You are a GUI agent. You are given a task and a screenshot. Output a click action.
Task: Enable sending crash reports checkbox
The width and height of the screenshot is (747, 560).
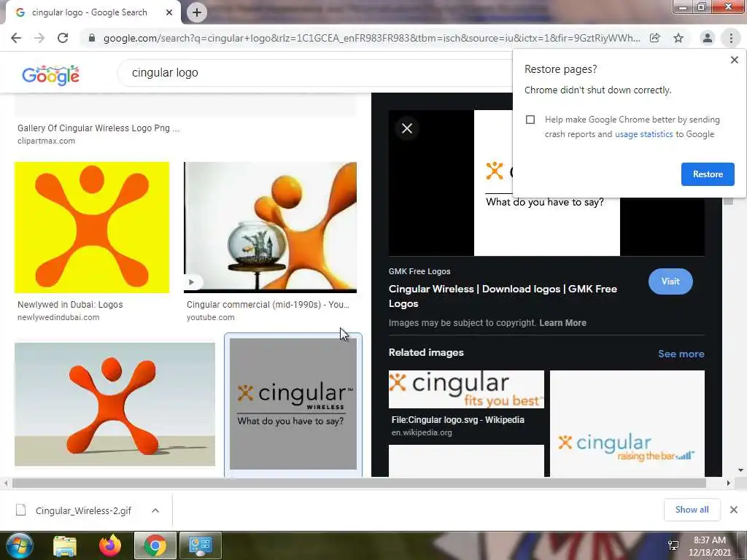[x=530, y=120]
